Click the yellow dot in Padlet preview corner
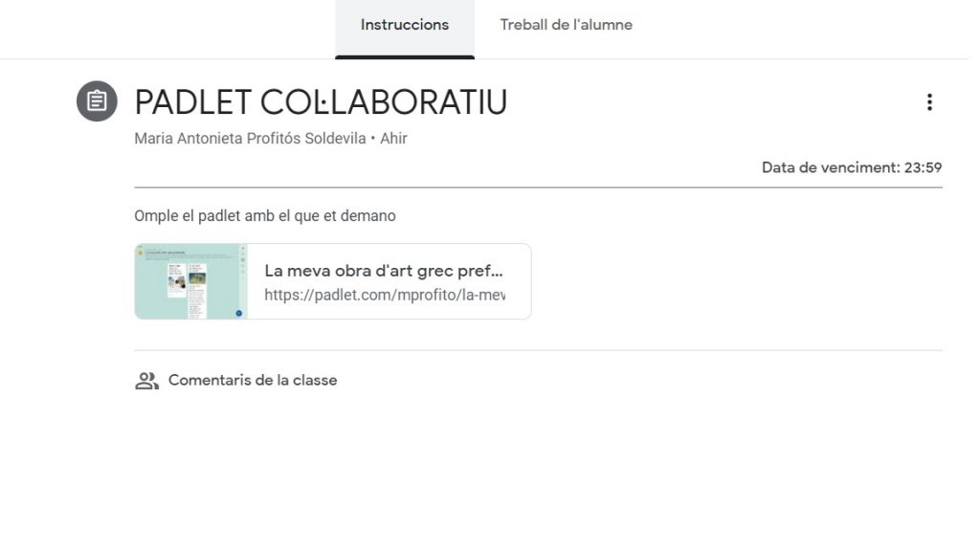The width and height of the screenshot is (980, 551). (x=140, y=253)
